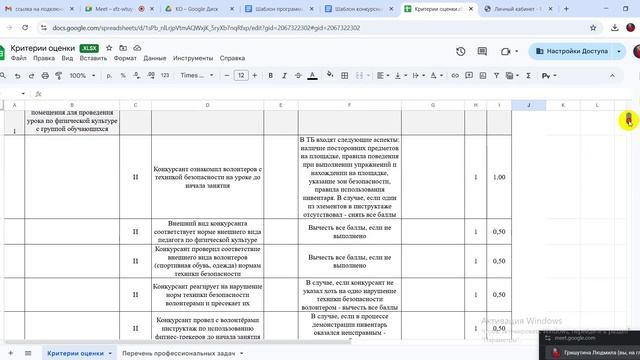Open the Данные menu

tap(155, 58)
